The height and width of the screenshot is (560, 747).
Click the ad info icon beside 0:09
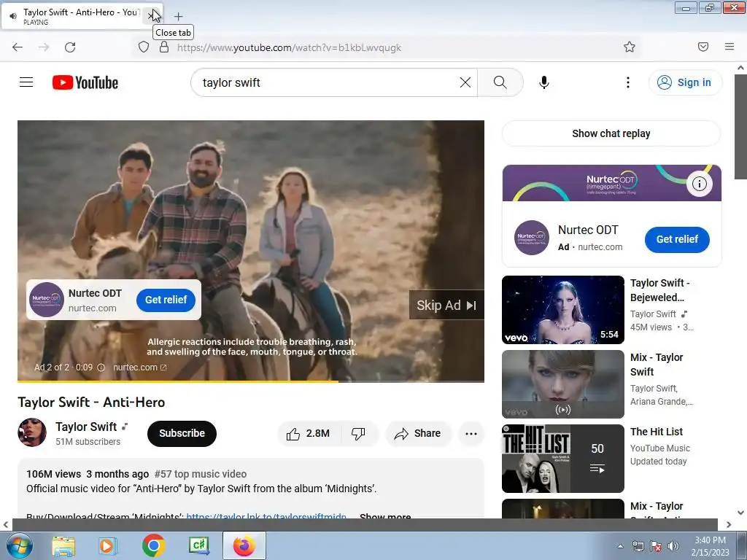click(x=101, y=367)
